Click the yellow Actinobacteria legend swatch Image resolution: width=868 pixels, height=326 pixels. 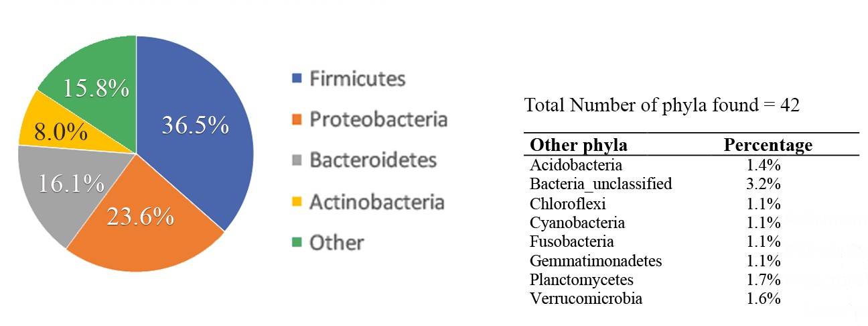297,202
